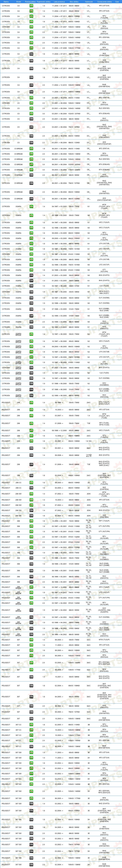This screenshot has width=122, height=868.
Task: Click petrol icon in Peugeot 206 1.6 16V row
Action: coord(31,441)
